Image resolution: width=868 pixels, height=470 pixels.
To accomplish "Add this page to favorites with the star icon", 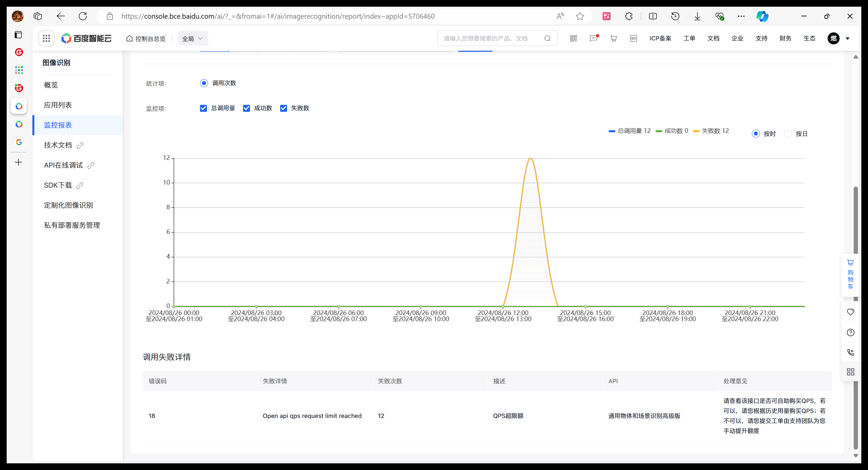I will pyautogui.click(x=580, y=16).
